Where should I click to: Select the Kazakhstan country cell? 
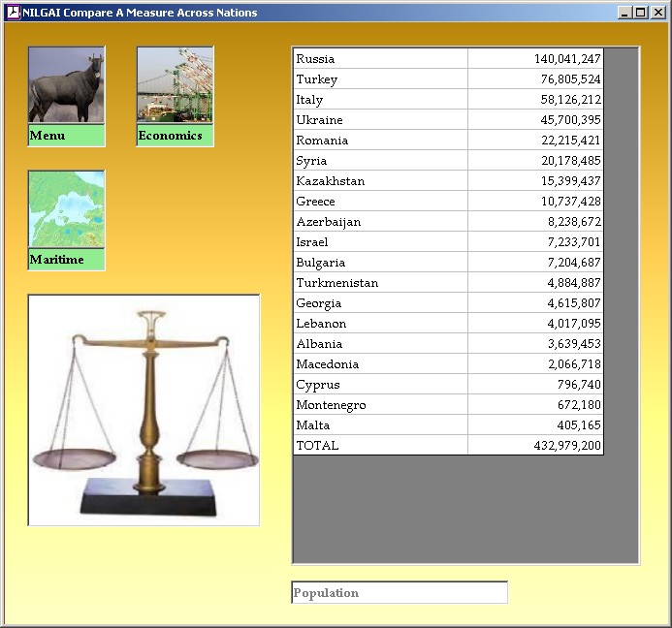click(x=380, y=181)
